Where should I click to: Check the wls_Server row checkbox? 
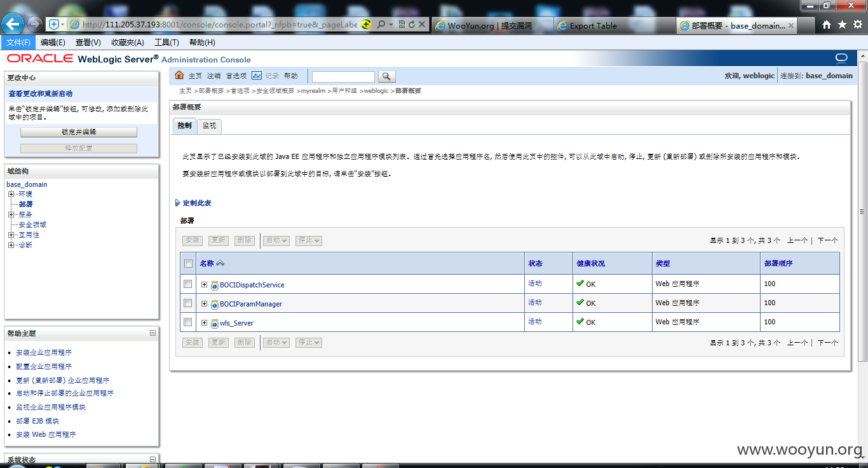(x=187, y=322)
